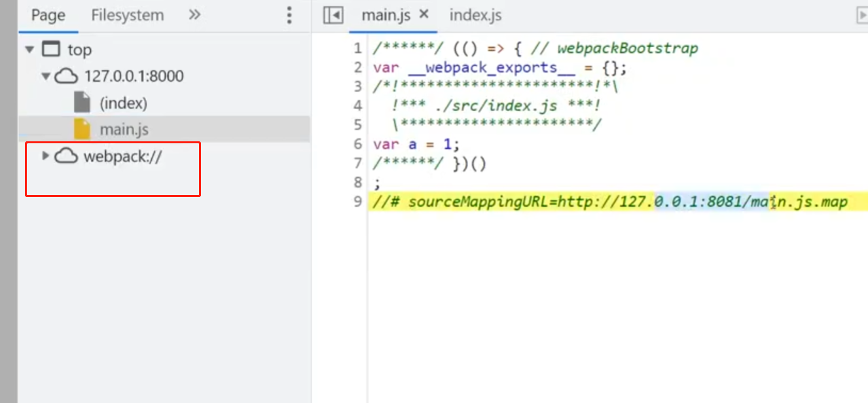
Task: Open the (index) file from the tree
Action: tap(123, 103)
